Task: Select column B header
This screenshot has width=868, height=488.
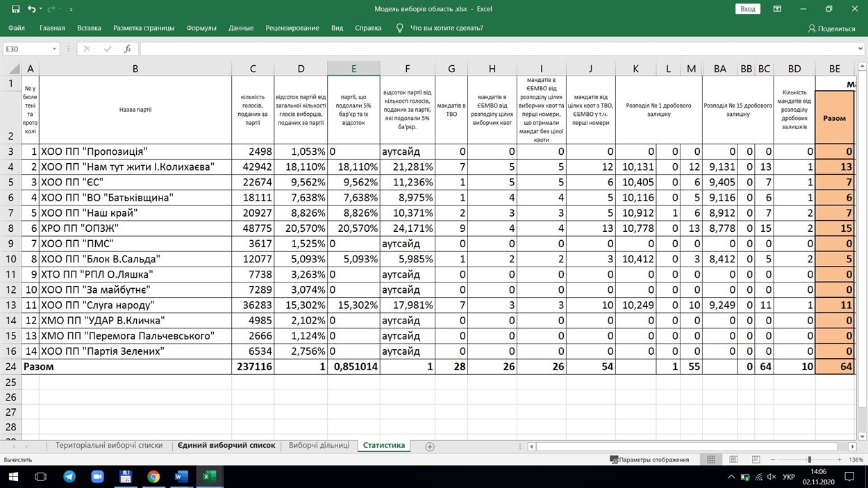Action: point(135,69)
